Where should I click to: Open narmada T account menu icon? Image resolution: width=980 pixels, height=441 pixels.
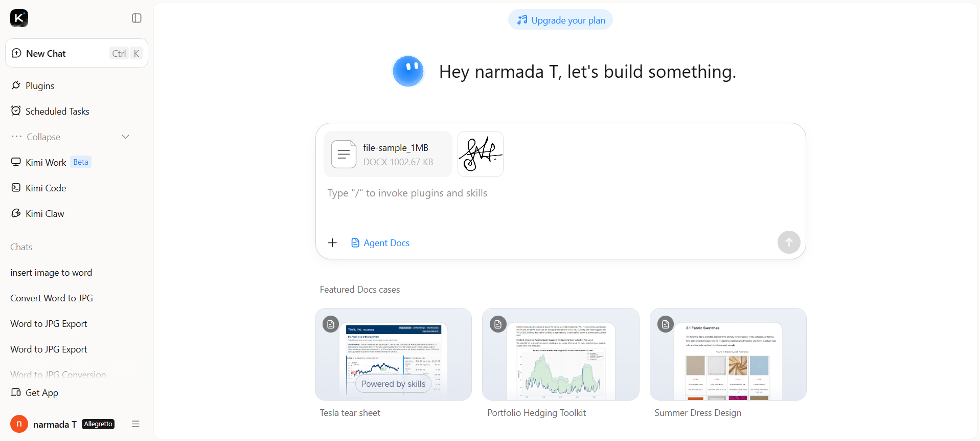[135, 424]
